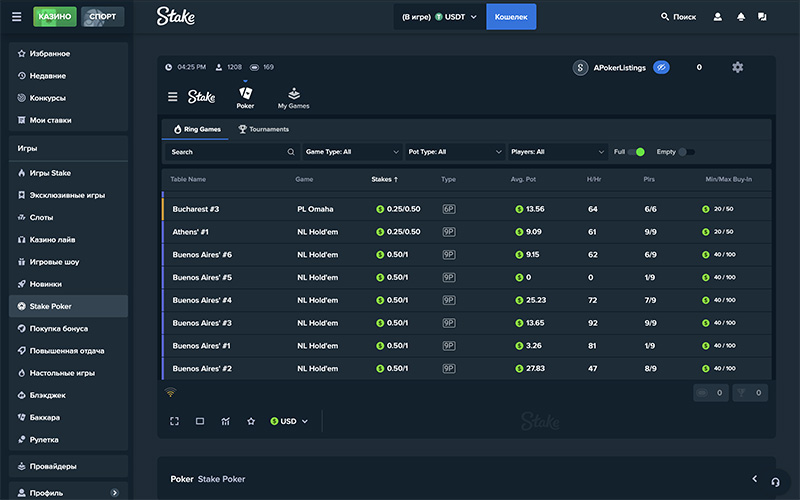Open USD display currency dropdown
Viewport: 800px width, 500px height.
click(289, 421)
